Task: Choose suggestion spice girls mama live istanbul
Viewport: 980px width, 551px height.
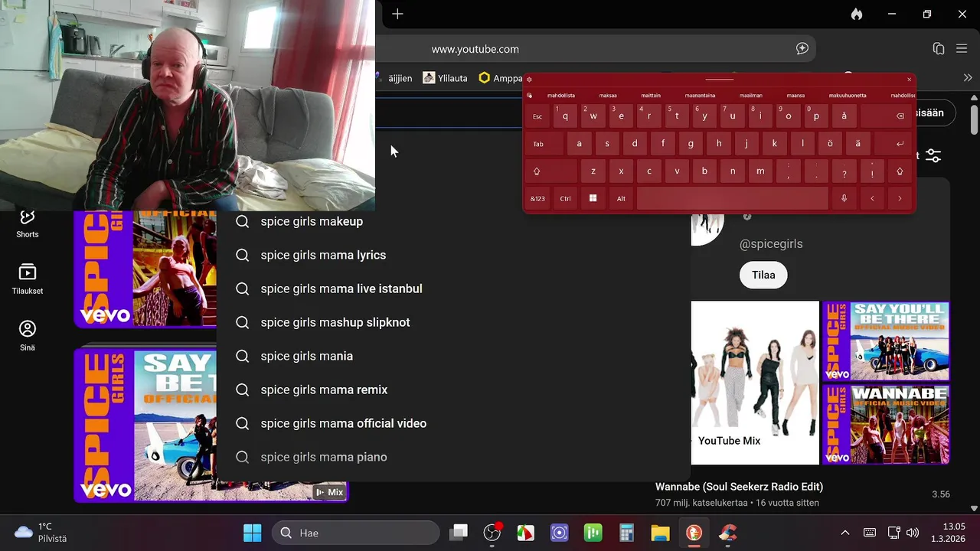Action: tap(453, 289)
